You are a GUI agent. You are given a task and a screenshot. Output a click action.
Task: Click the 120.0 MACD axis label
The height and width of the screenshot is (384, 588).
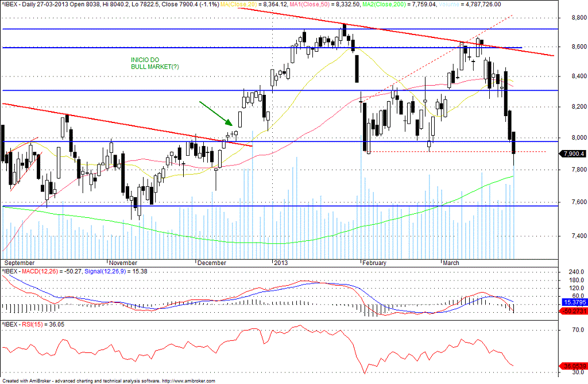coord(577,288)
